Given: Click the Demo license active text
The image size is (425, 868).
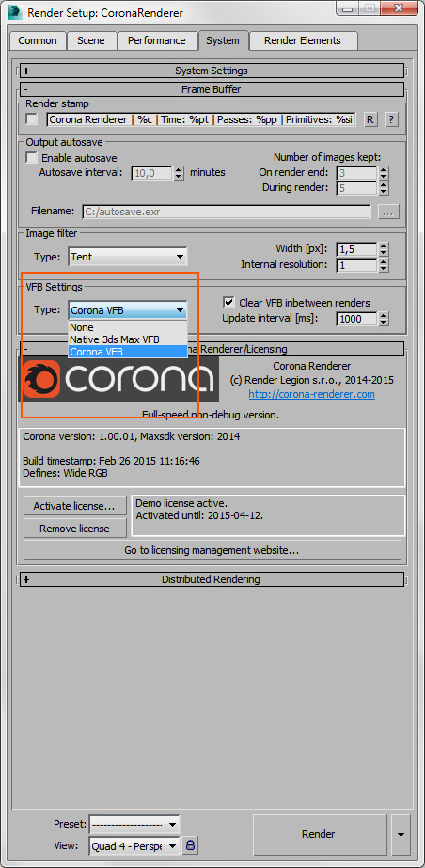Looking at the screenshot, I should (x=181, y=504).
